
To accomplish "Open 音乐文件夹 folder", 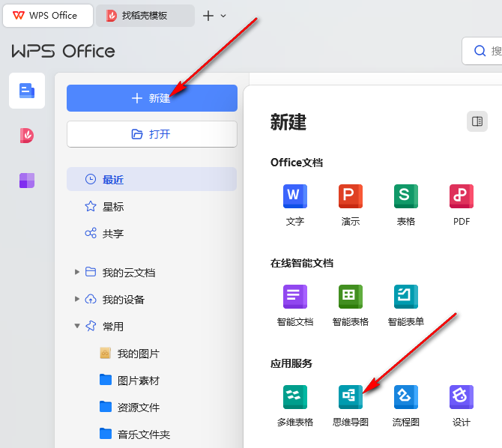I will (143, 435).
